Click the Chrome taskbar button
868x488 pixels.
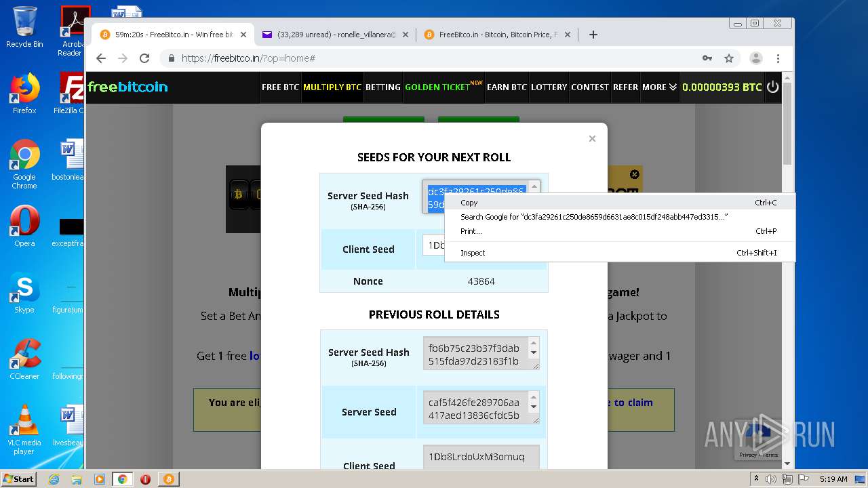point(123,479)
